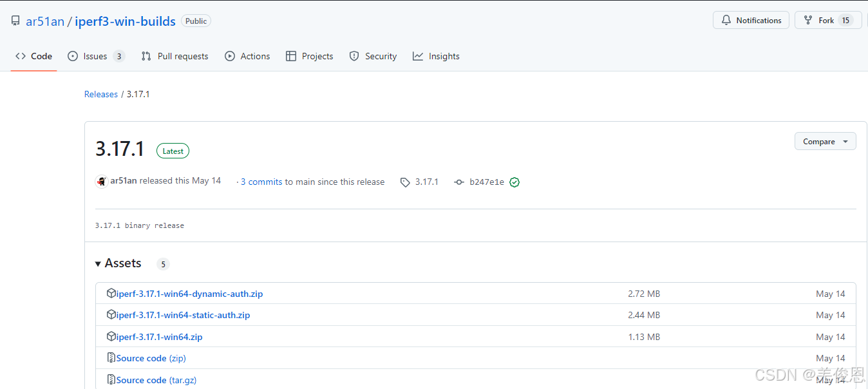Image resolution: width=868 pixels, height=389 pixels.
Task: Click the ar51an author avatar
Action: (x=101, y=181)
